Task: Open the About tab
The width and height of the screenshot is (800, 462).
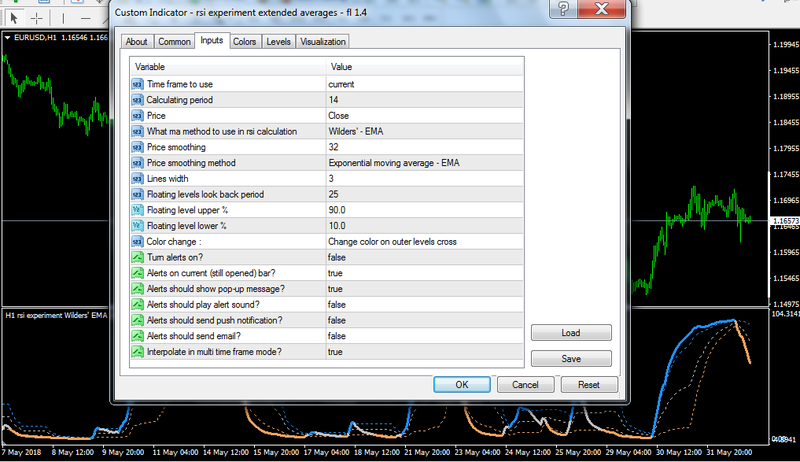Action: coord(136,42)
